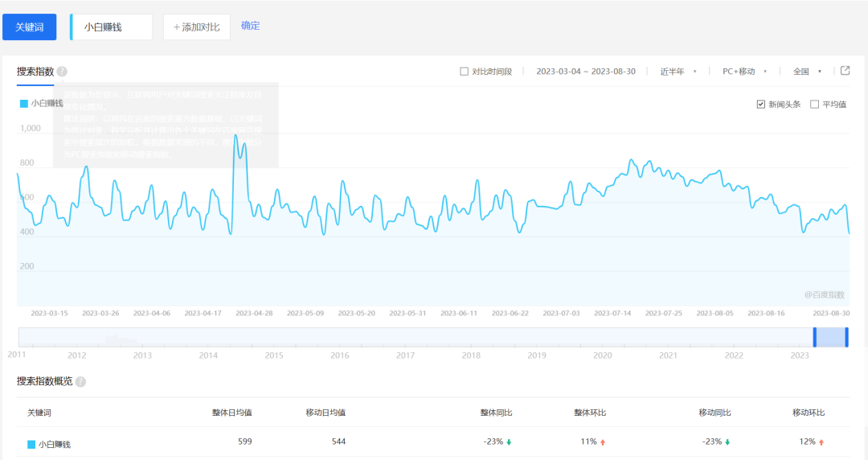Click the help icon next to 搜索指数概览
Viewport: 868px width, 460px height.
coord(80,382)
